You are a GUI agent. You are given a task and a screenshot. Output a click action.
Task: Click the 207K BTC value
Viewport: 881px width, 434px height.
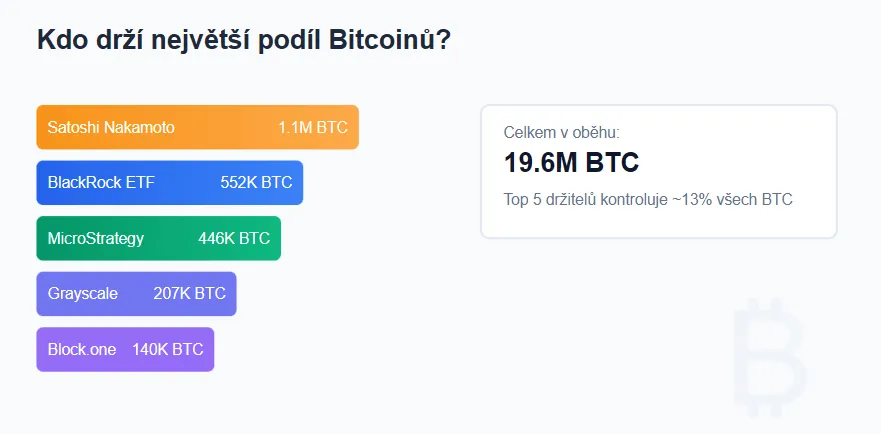189,294
